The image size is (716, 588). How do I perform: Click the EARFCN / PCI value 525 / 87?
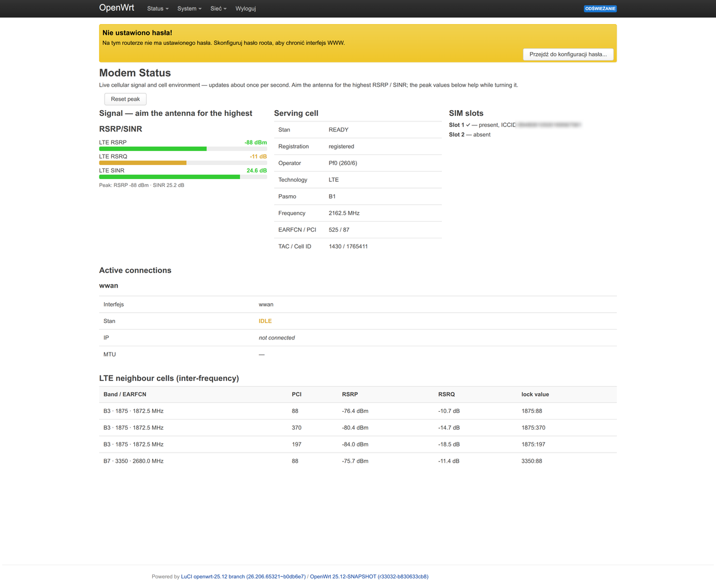pyautogui.click(x=339, y=230)
